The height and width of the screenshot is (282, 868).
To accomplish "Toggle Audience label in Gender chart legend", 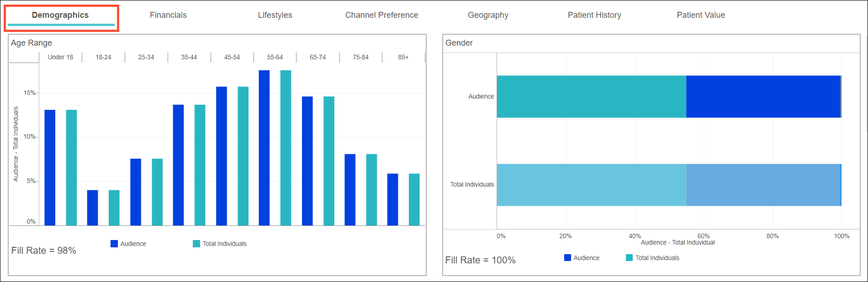I will (x=586, y=258).
